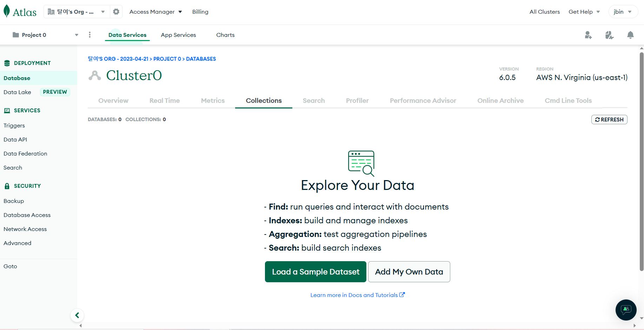
Task: Click the Deployment section icon
Action: click(7, 63)
